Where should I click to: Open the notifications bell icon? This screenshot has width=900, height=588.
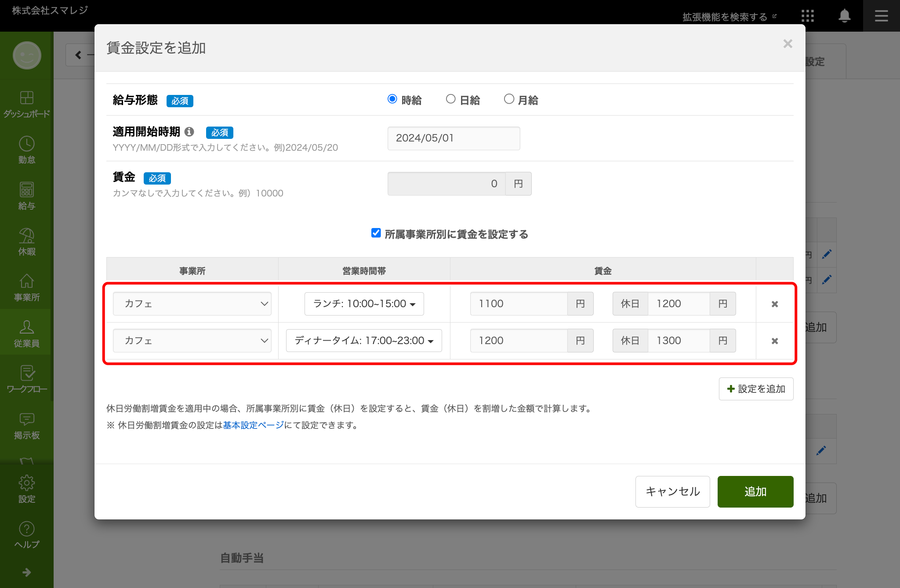point(844,16)
